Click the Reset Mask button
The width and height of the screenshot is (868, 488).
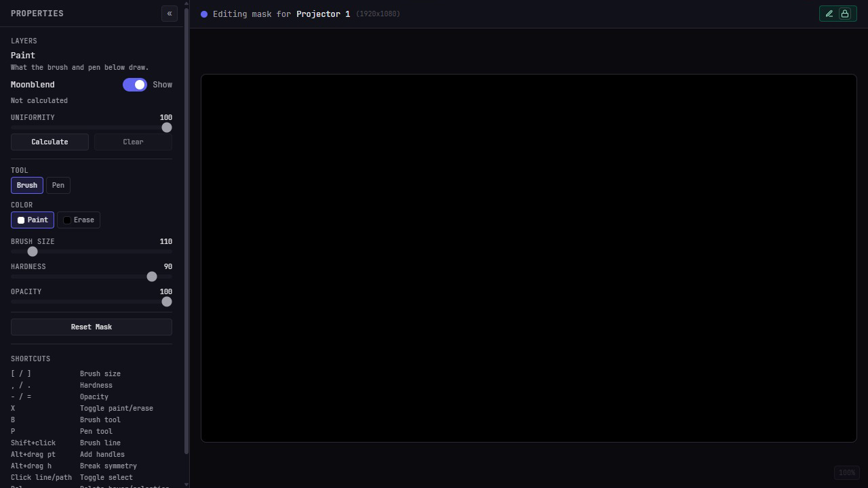[92, 327]
